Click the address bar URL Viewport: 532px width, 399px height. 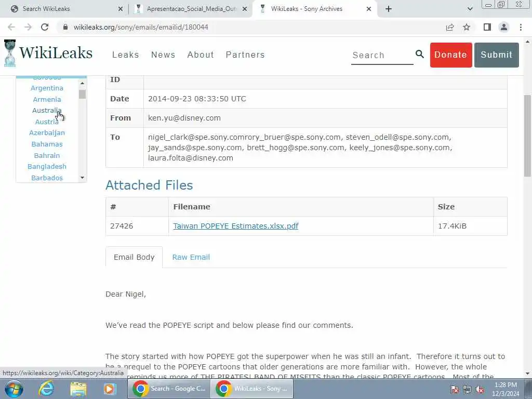coord(141,27)
